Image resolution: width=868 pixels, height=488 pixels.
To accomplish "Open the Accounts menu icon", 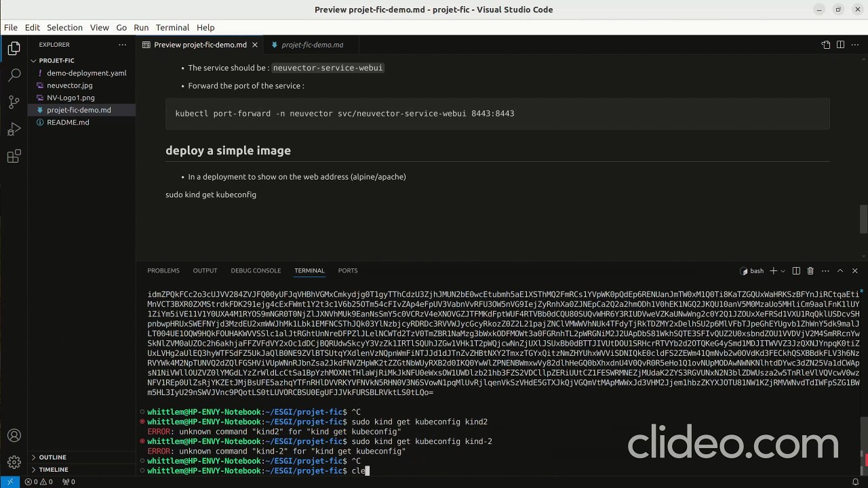I will tap(14, 436).
